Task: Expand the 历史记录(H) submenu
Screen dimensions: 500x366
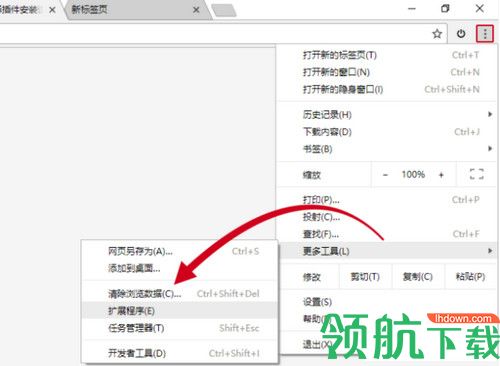Action: 387,115
